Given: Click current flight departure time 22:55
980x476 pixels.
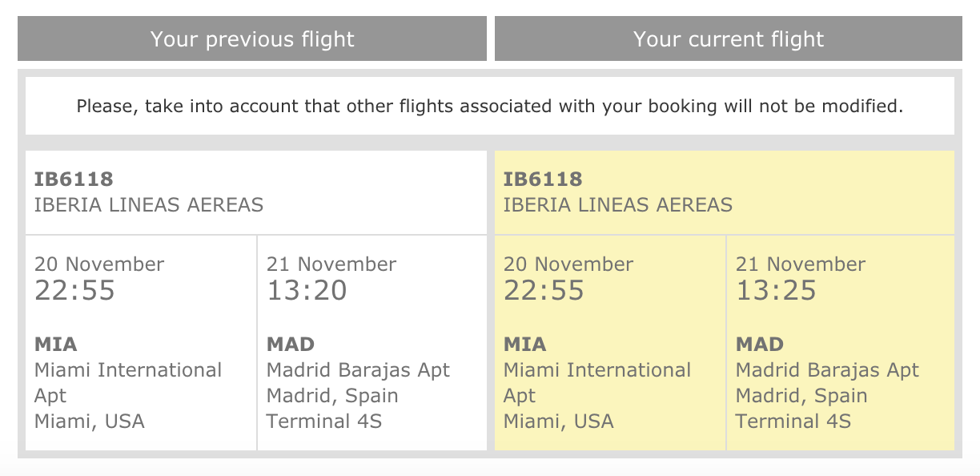Looking at the screenshot, I should 544,290.
